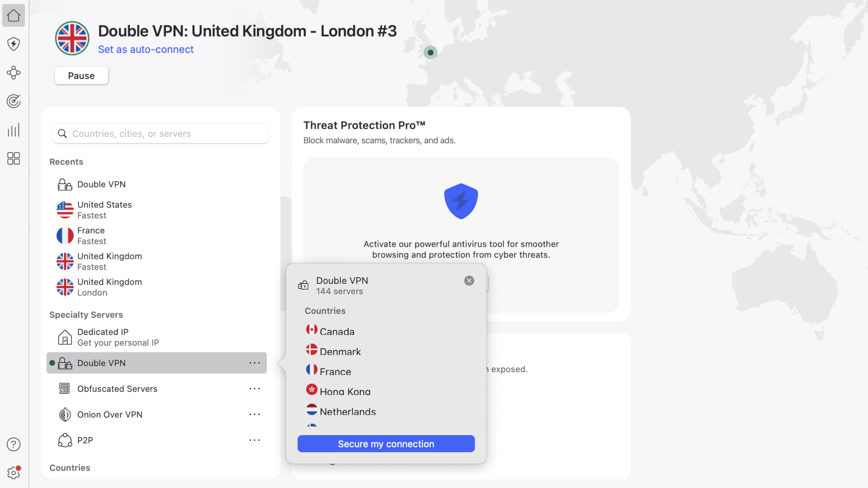The height and width of the screenshot is (488, 868).
Task: Click Secure my connection
Action: pos(386,444)
